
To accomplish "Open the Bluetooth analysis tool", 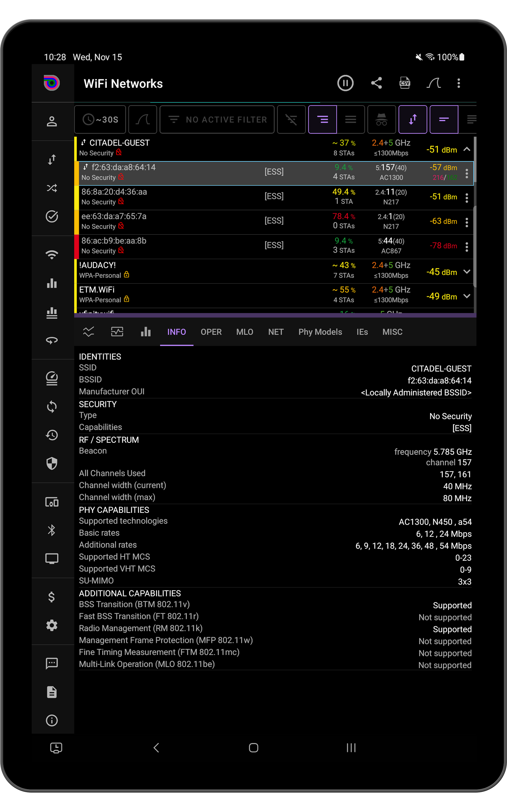I will pyautogui.click(x=52, y=530).
